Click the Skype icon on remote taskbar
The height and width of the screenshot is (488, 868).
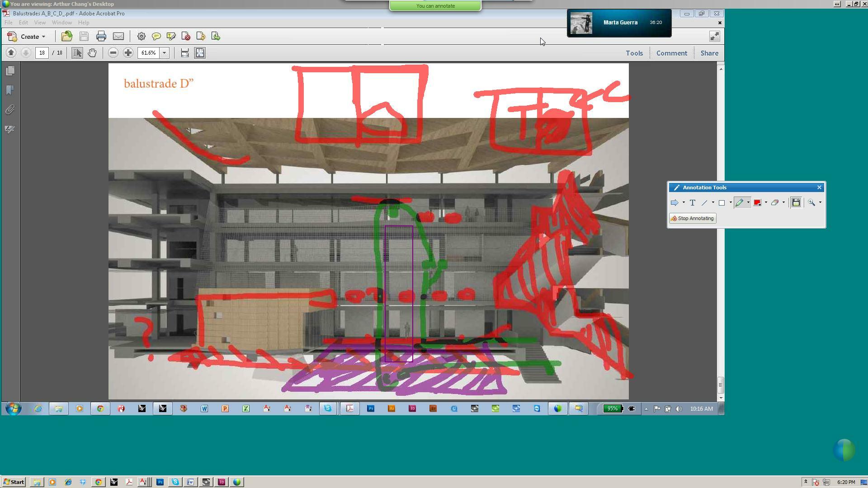pos(328,409)
